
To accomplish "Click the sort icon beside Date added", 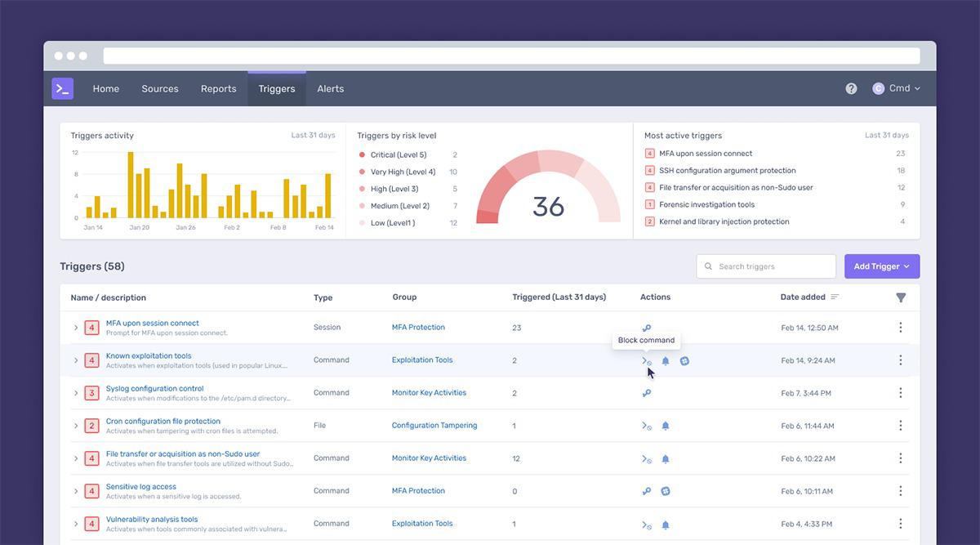I will tap(835, 297).
